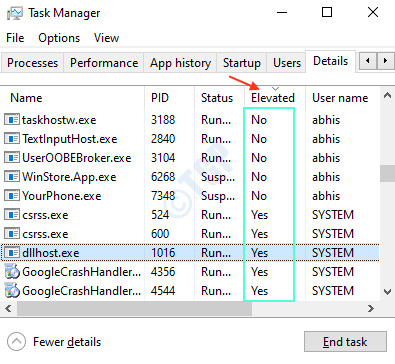Viewport: 395px width, 364px height.
Task: Click PID value 2840
Action: (163, 139)
